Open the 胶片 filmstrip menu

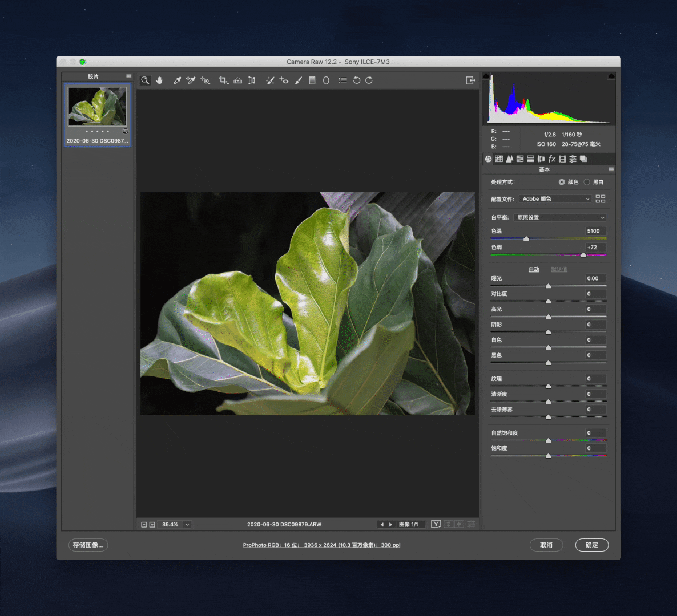128,76
